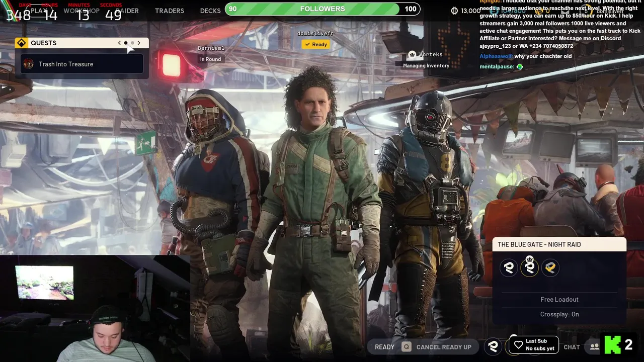Viewport: 644px width, 362px height.
Task: Click the READY label in bottom bar
Action: (x=384, y=347)
